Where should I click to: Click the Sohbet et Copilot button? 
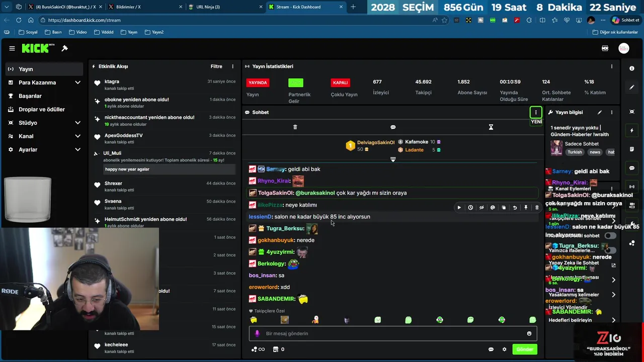(x=625, y=20)
